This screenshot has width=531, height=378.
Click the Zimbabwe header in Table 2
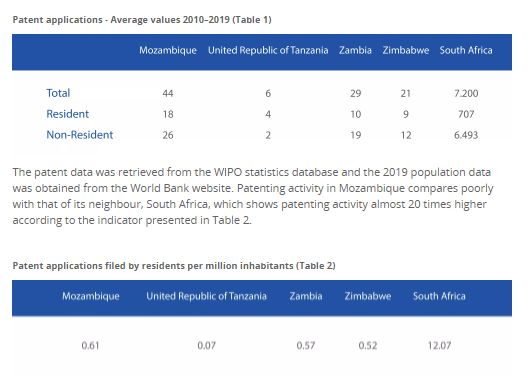click(x=368, y=296)
